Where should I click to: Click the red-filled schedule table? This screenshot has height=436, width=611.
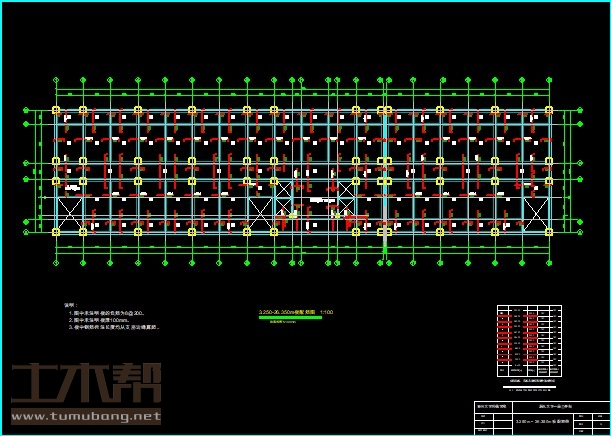click(529, 340)
